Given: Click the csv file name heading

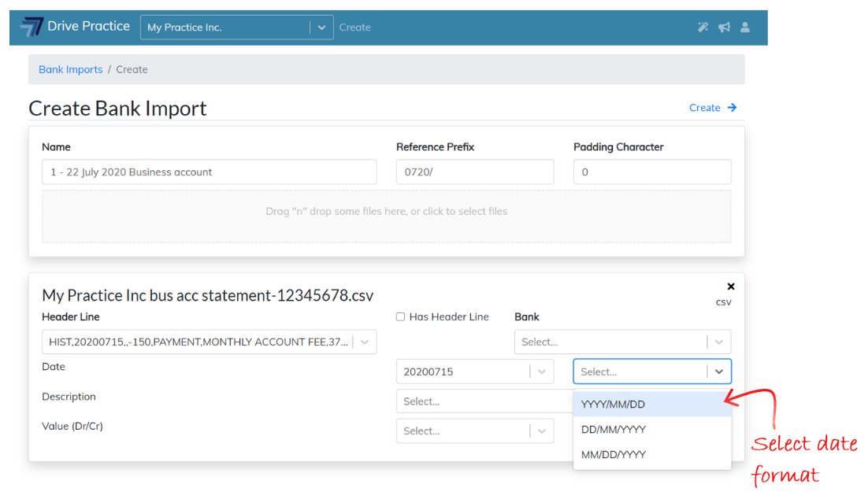Looking at the screenshot, I should point(208,295).
